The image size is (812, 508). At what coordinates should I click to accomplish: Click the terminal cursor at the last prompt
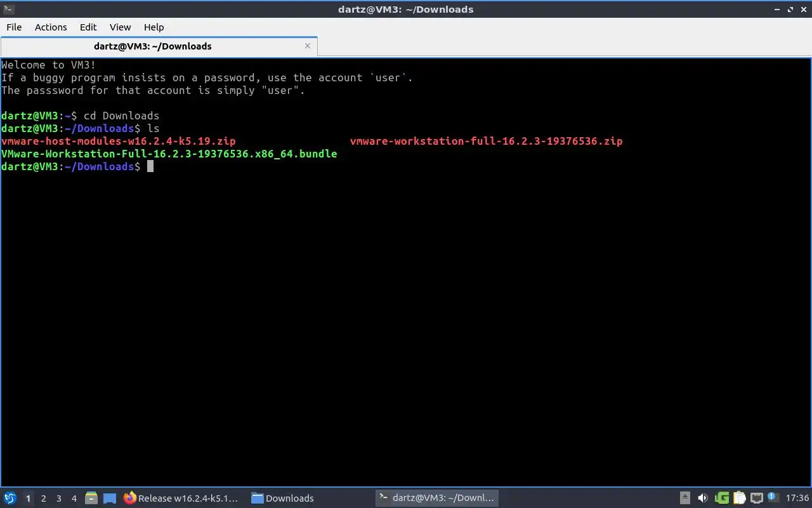[x=150, y=166]
